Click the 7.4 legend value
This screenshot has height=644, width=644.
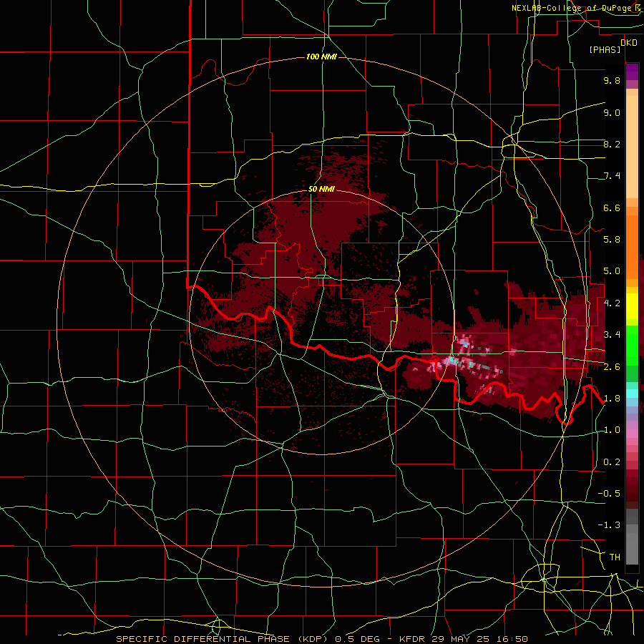[612, 176]
